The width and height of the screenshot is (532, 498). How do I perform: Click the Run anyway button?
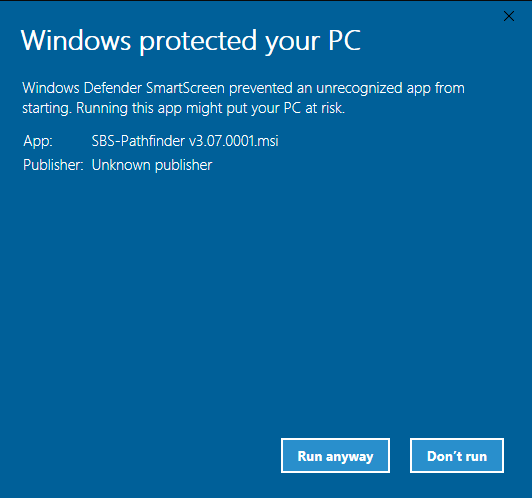[x=335, y=456]
